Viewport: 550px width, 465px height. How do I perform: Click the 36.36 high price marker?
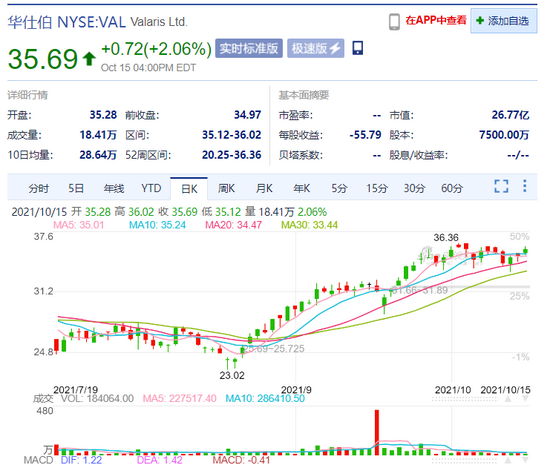tap(446, 238)
